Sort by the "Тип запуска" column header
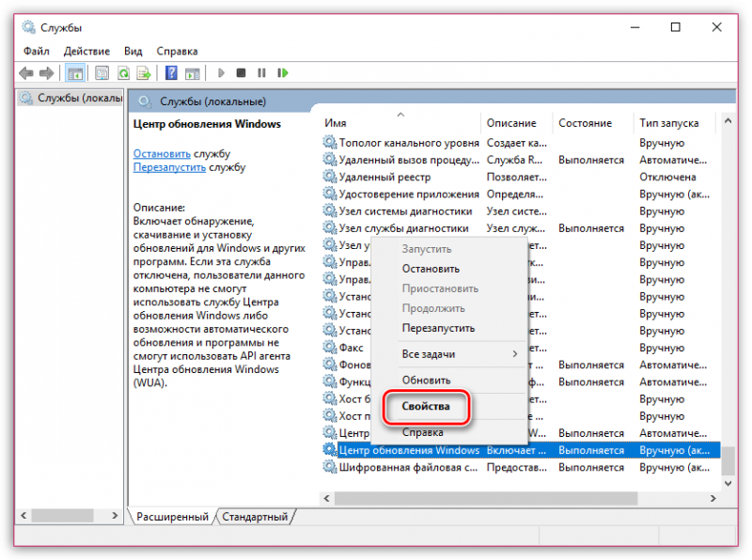 tap(669, 123)
